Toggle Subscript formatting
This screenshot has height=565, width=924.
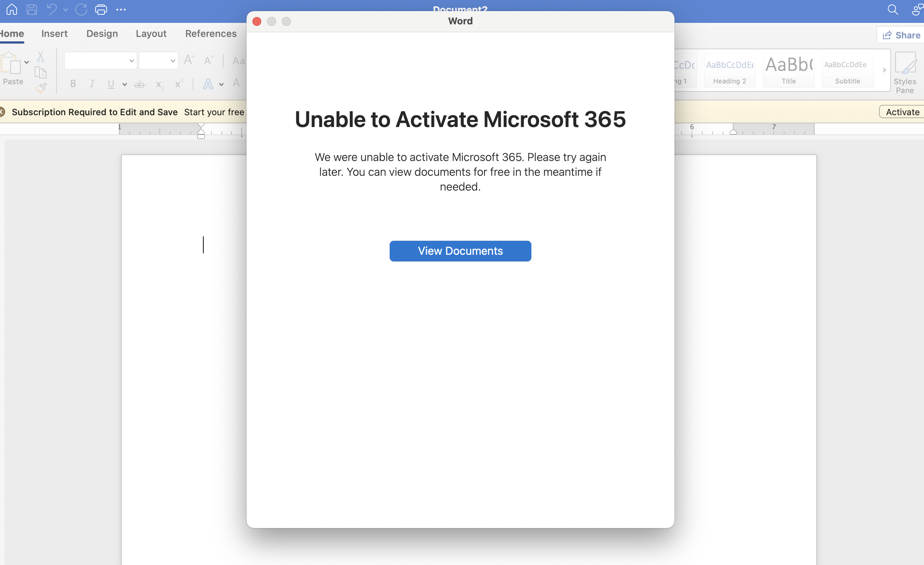click(160, 85)
